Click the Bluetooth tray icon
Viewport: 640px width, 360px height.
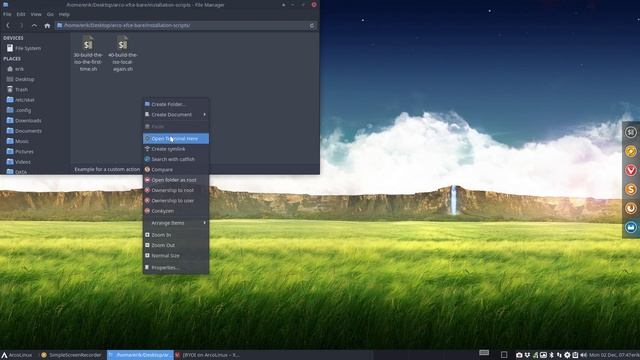551,355
